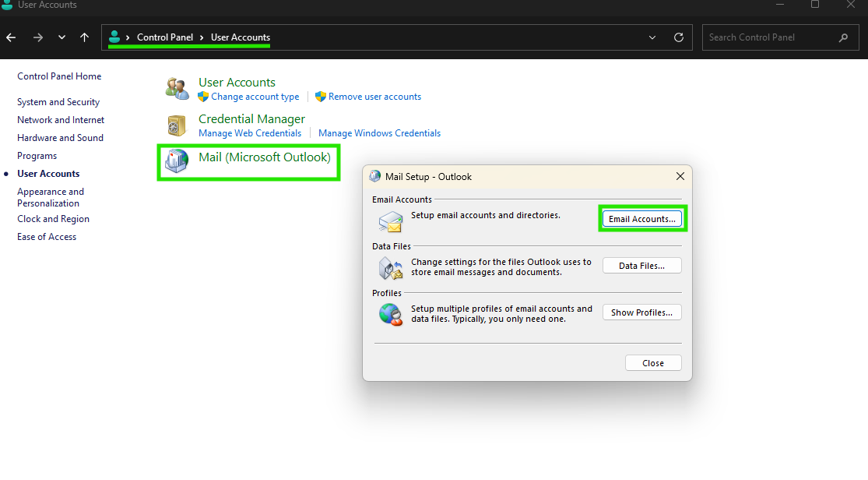868x480 pixels.
Task: Click the Credential Manager safe icon
Action: (x=177, y=125)
